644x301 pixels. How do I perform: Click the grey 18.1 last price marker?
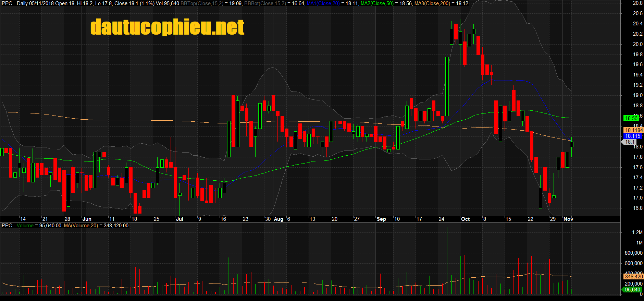630,142
